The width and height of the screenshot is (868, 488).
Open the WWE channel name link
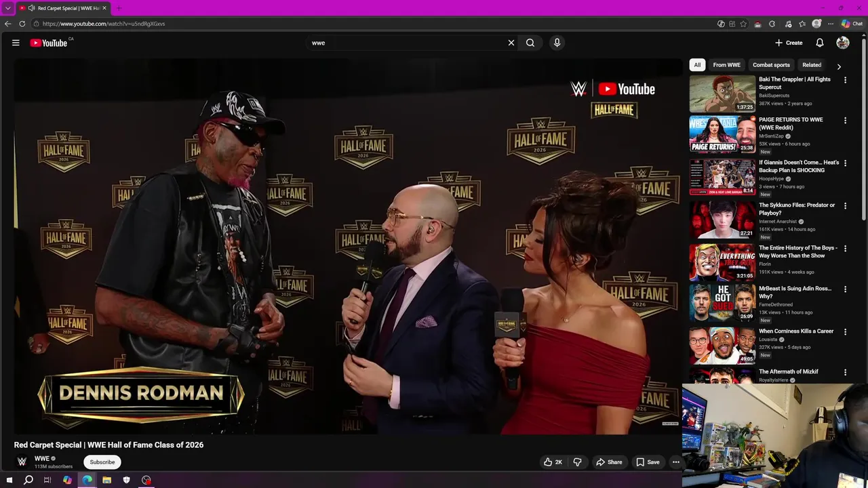click(x=42, y=459)
